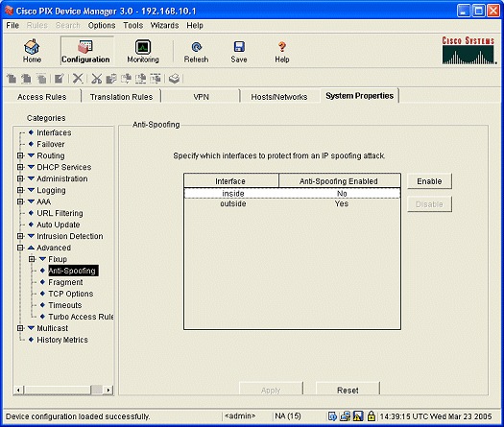Select the URL Filtering category
This screenshot has height=427, width=504.
(60, 213)
